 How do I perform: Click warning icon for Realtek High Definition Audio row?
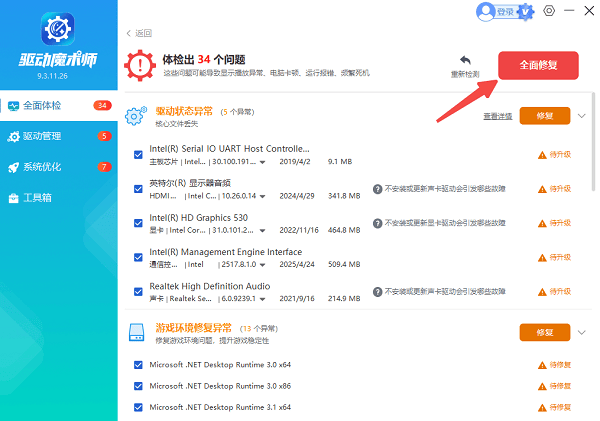[542, 292]
